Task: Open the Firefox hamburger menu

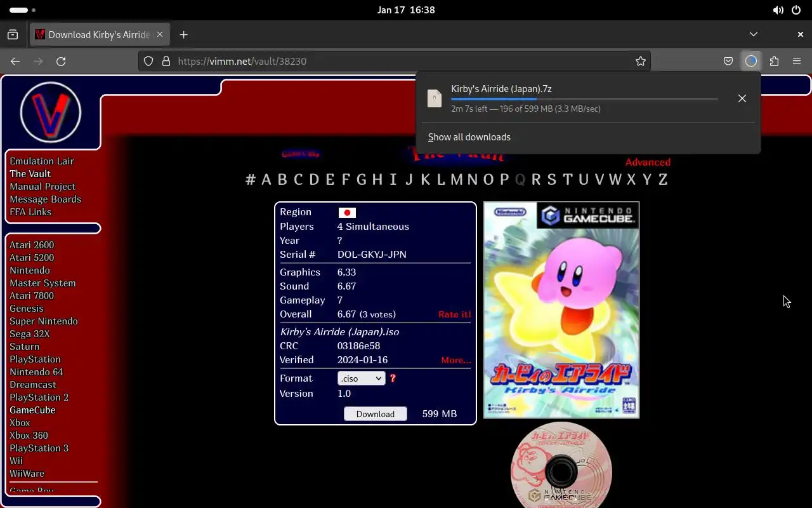Action: 797,61
